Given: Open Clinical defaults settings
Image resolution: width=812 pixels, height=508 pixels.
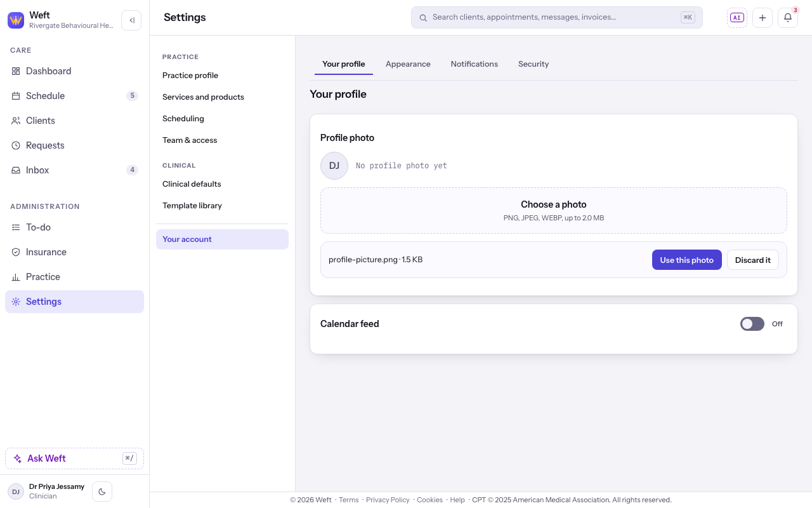Looking at the screenshot, I should 222,184.
